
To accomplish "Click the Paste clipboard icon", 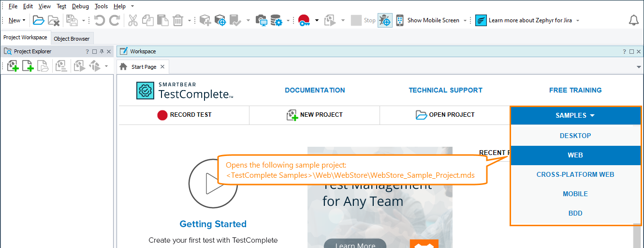I will pos(163,20).
